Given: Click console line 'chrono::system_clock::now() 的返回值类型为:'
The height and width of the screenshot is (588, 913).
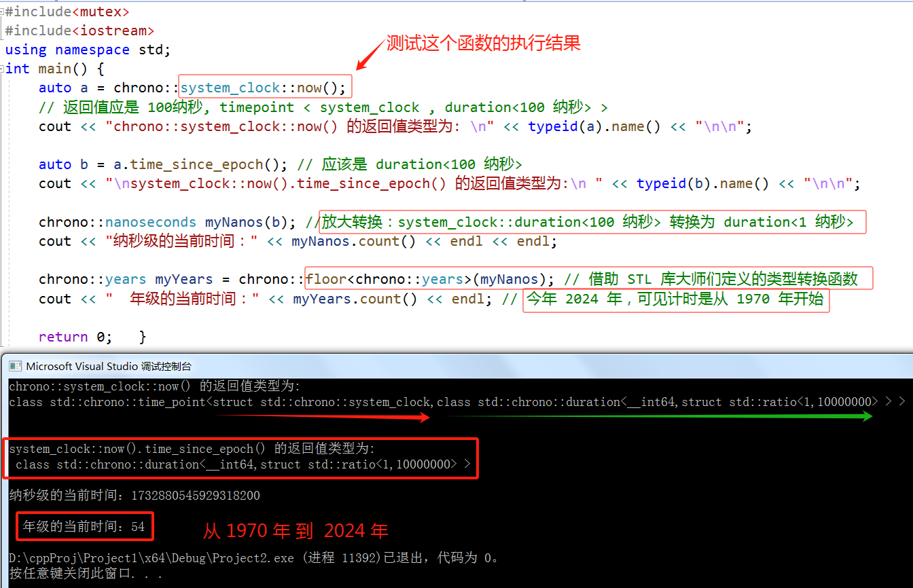Looking at the screenshot, I should point(154,386).
